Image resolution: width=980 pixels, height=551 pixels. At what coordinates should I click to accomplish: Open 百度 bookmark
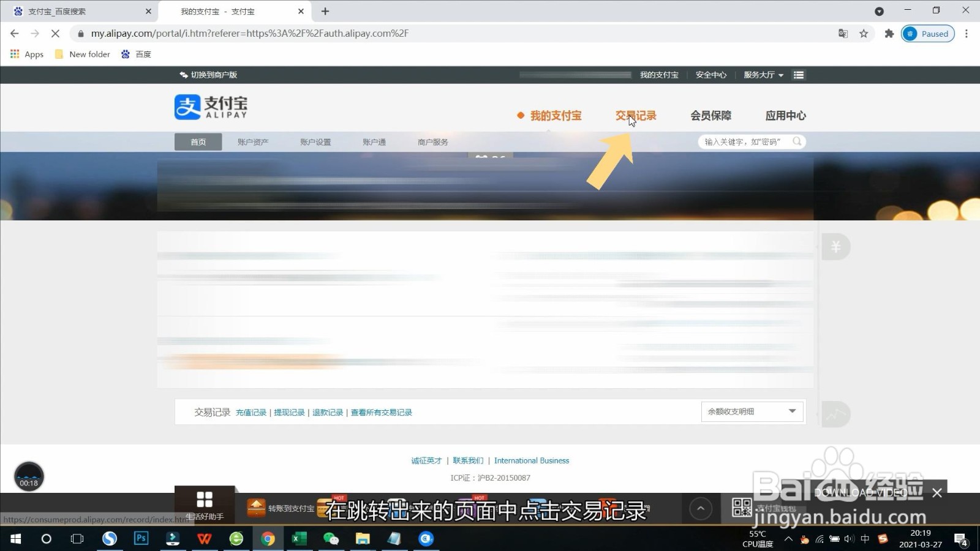(136, 54)
